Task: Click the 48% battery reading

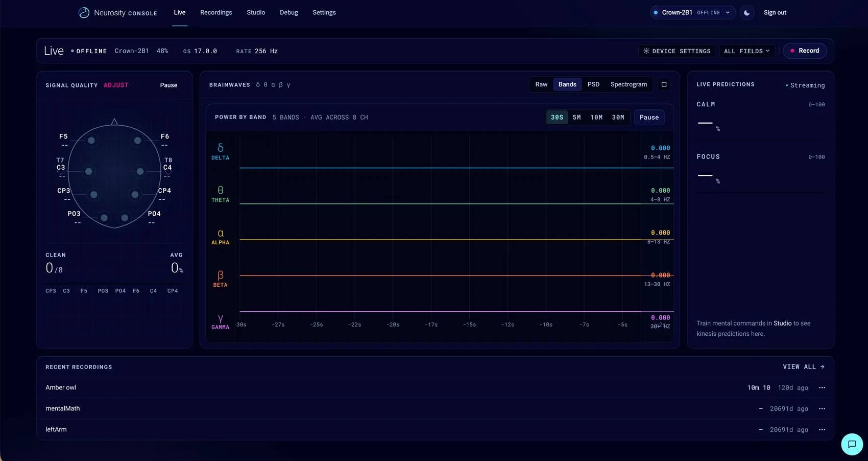Action: pos(162,51)
